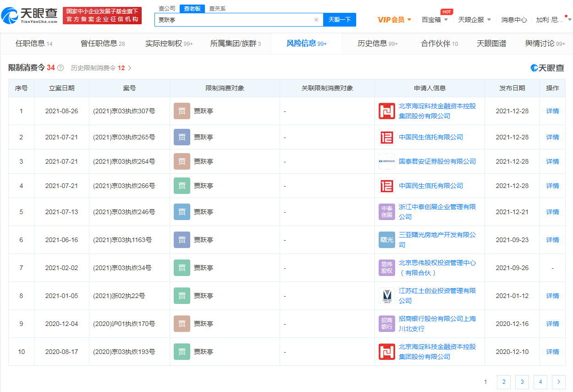Select current page 1
Screen dimensions: 573x392
coord(485,381)
